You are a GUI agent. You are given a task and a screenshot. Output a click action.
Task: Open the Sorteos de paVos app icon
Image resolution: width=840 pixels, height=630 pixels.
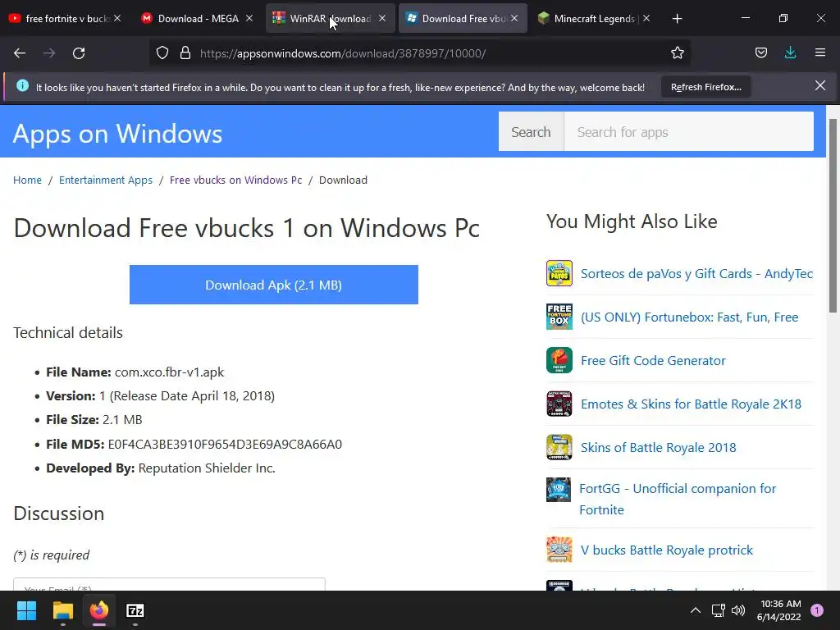point(559,273)
